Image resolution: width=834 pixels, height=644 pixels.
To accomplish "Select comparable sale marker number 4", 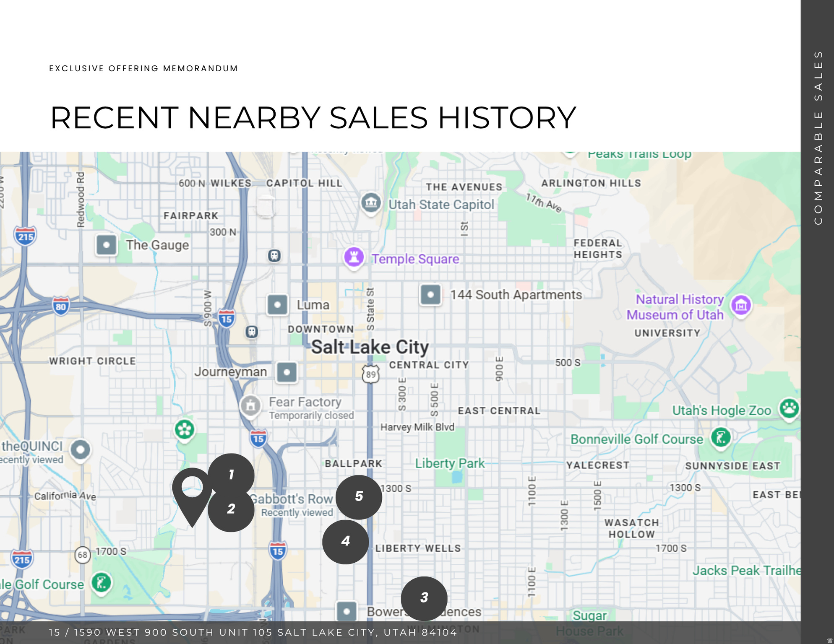I will [x=346, y=542].
